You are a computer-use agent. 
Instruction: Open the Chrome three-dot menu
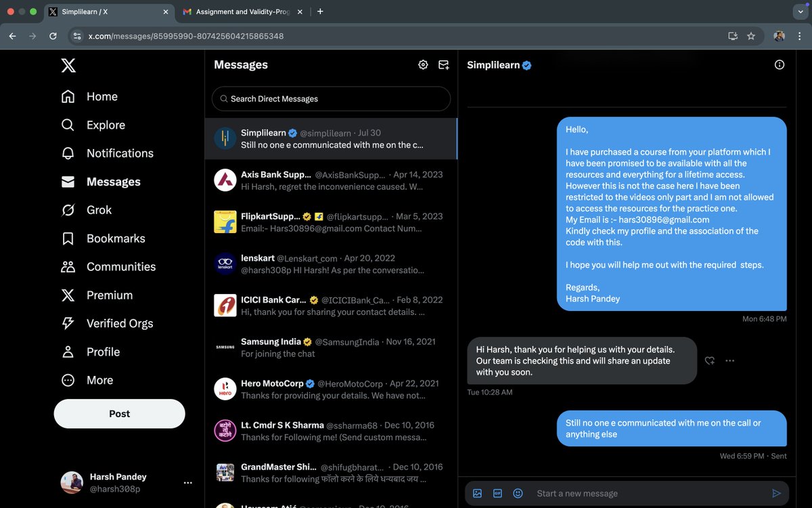pyautogui.click(x=800, y=36)
